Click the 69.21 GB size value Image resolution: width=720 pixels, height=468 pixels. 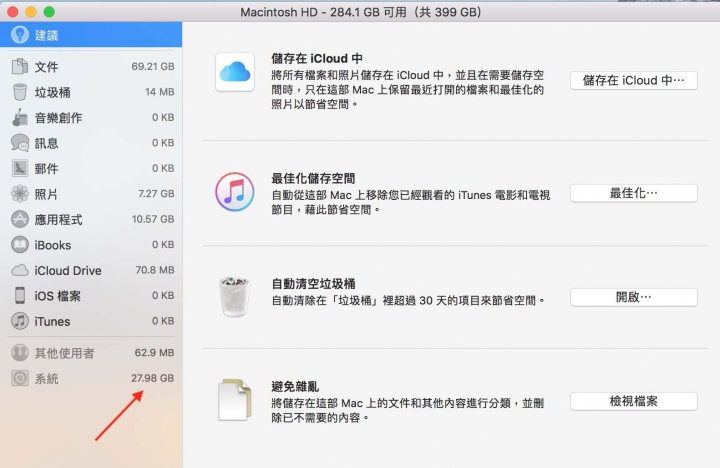[153, 66]
